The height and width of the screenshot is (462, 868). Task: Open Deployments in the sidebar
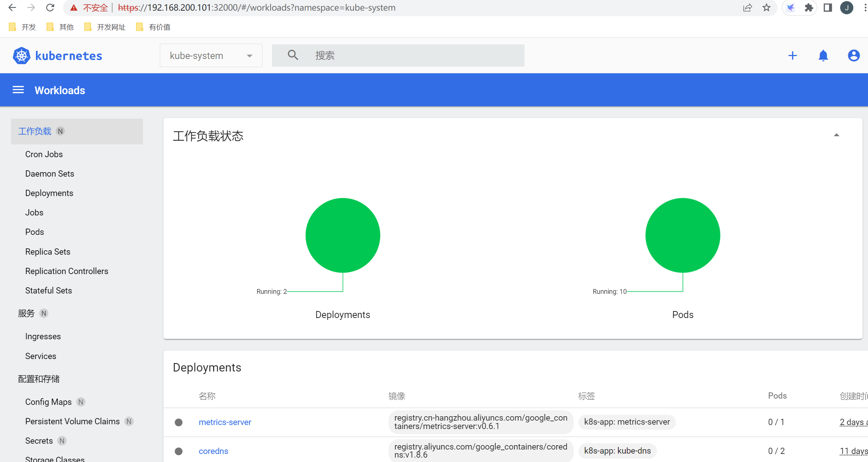[49, 193]
